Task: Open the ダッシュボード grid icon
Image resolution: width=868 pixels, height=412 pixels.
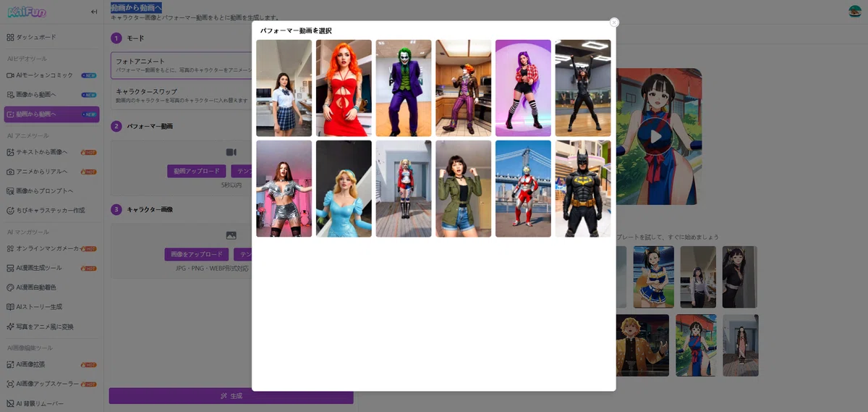Action: 10,37
